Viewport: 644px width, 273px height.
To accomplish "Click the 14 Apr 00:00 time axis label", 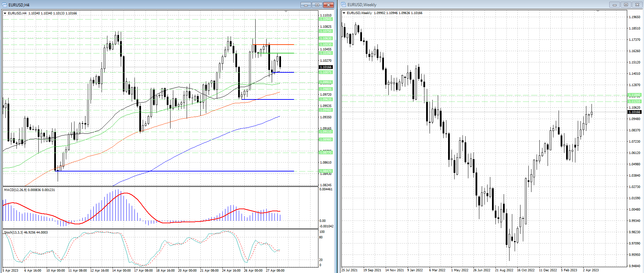I will [121, 271].
